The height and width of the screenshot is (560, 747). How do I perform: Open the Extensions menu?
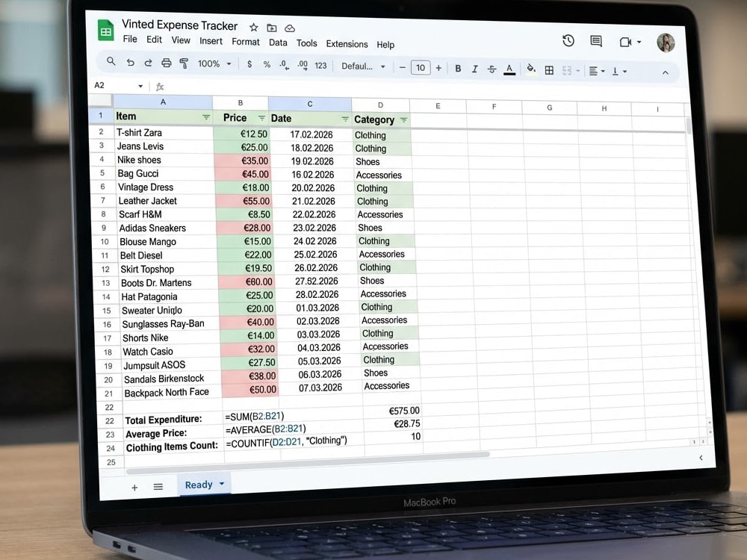pyautogui.click(x=347, y=44)
